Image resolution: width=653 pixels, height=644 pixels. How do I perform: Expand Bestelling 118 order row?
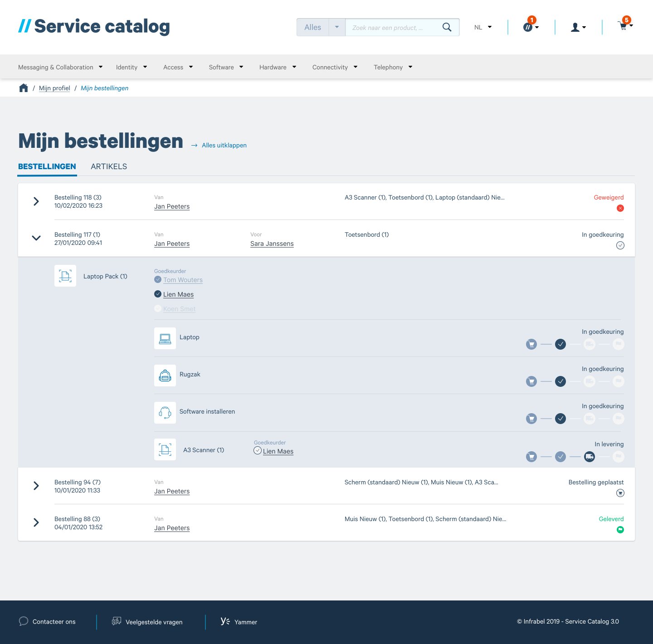coord(36,201)
